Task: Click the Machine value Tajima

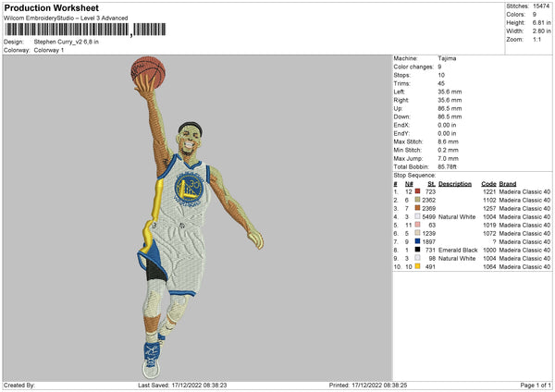Action: click(447, 58)
